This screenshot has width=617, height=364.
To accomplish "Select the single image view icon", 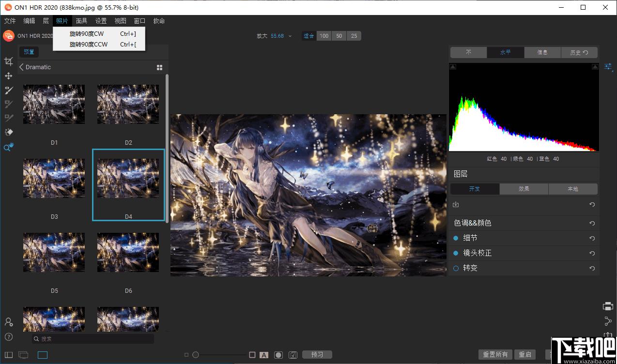I will 43,355.
